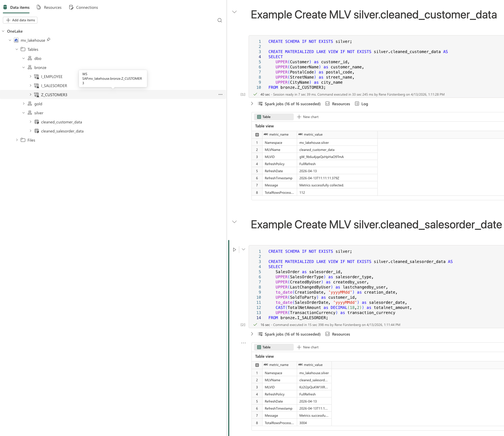Switch to the Connections tab
Screen dimensions: 504x436
[84, 7]
